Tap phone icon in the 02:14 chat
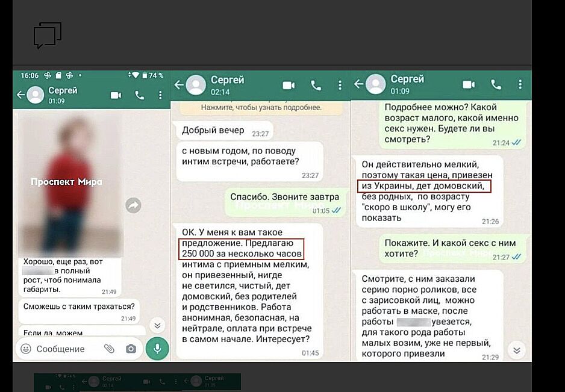The width and height of the screenshot is (565, 392). click(316, 86)
